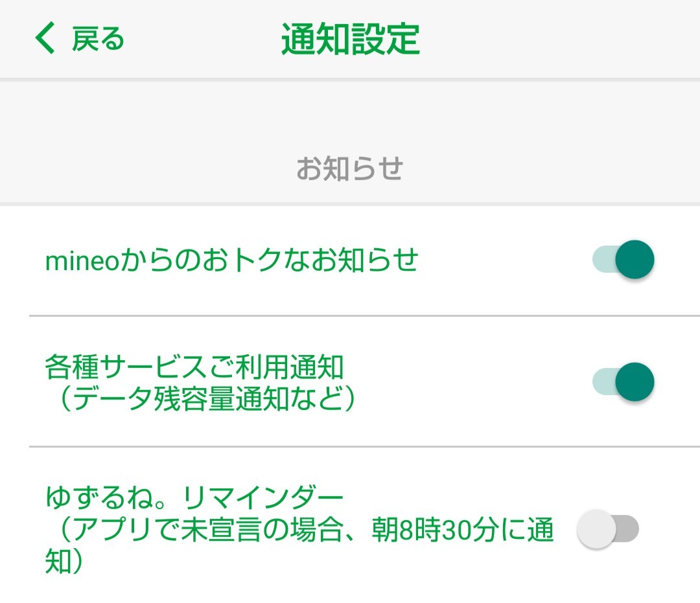Click the grey track of the reminder switch
700x603 pixels.
click(x=629, y=529)
